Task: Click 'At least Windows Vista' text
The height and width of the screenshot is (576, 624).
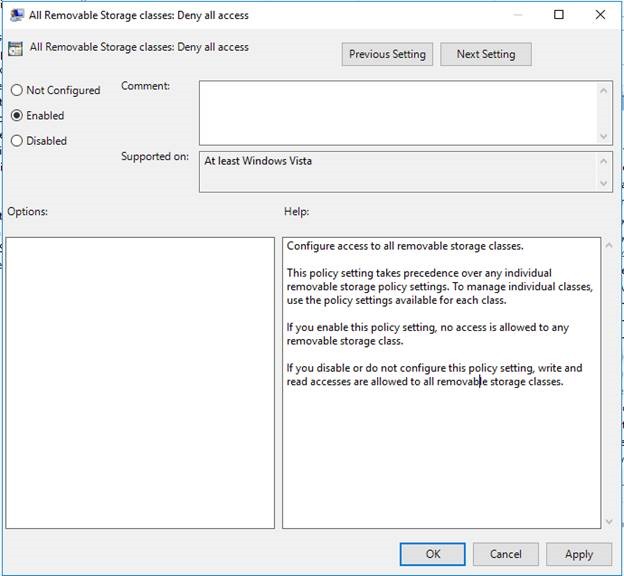Action: (x=258, y=161)
